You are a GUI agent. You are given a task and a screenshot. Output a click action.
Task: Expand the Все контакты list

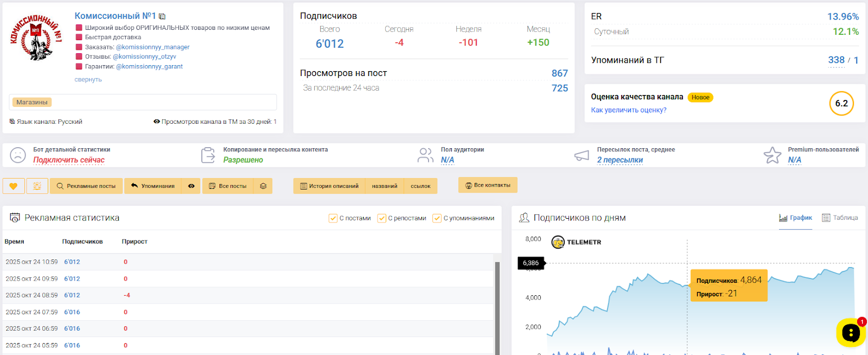[x=488, y=185]
